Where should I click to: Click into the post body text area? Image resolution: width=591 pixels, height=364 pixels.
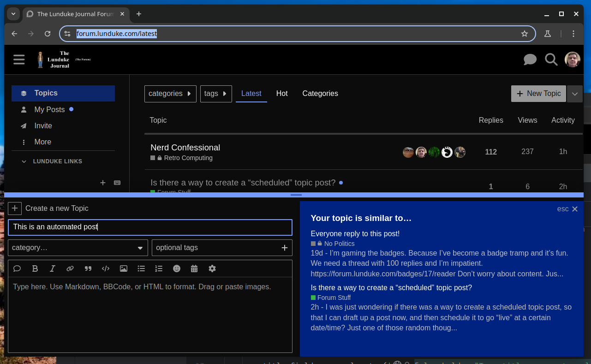click(150, 315)
